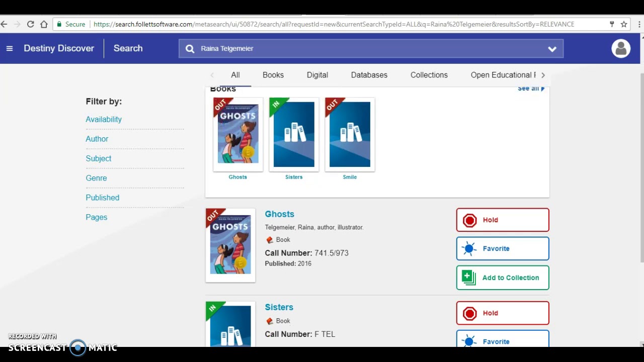Go to Destiny Discover home
This screenshot has height=362, width=644.
pyautogui.click(x=59, y=48)
